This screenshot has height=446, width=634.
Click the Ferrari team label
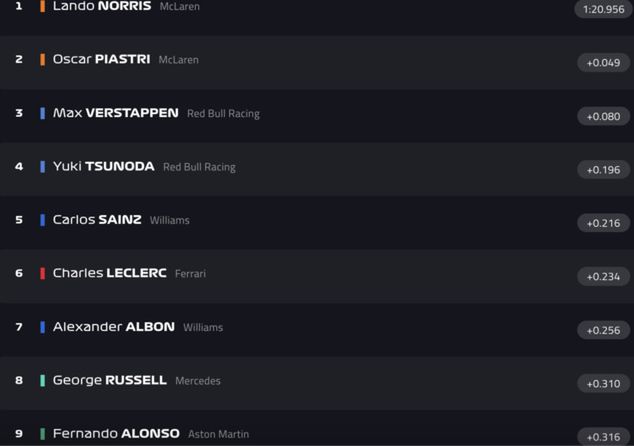(x=190, y=274)
